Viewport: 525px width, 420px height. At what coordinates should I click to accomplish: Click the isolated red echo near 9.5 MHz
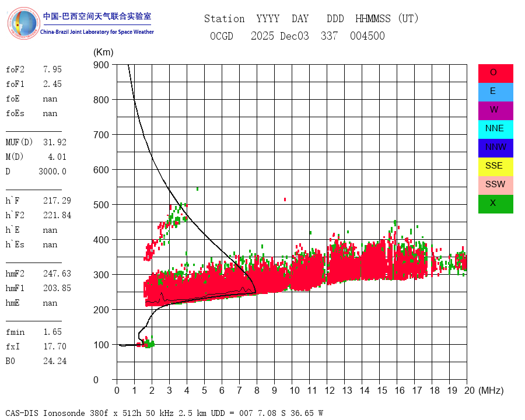(285, 199)
